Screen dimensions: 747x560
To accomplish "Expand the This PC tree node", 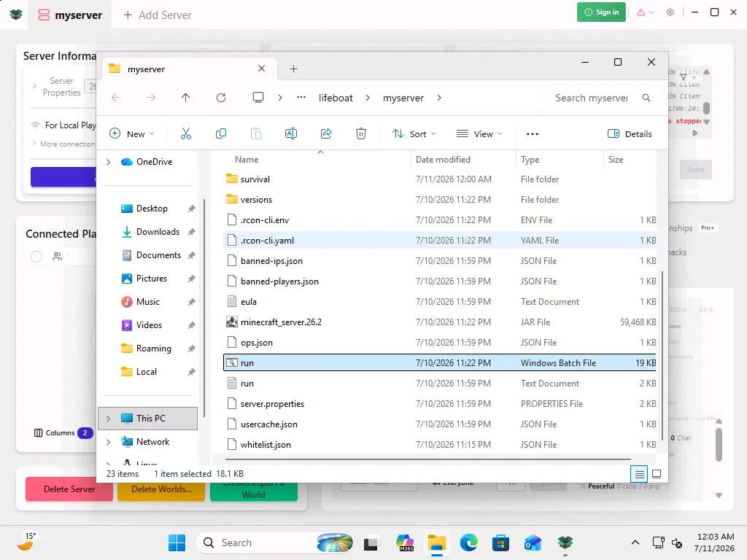I will click(x=109, y=419).
